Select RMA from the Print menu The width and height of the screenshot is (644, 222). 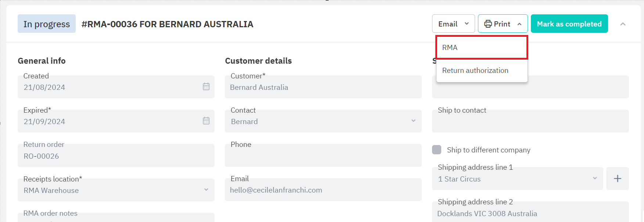[x=482, y=47]
